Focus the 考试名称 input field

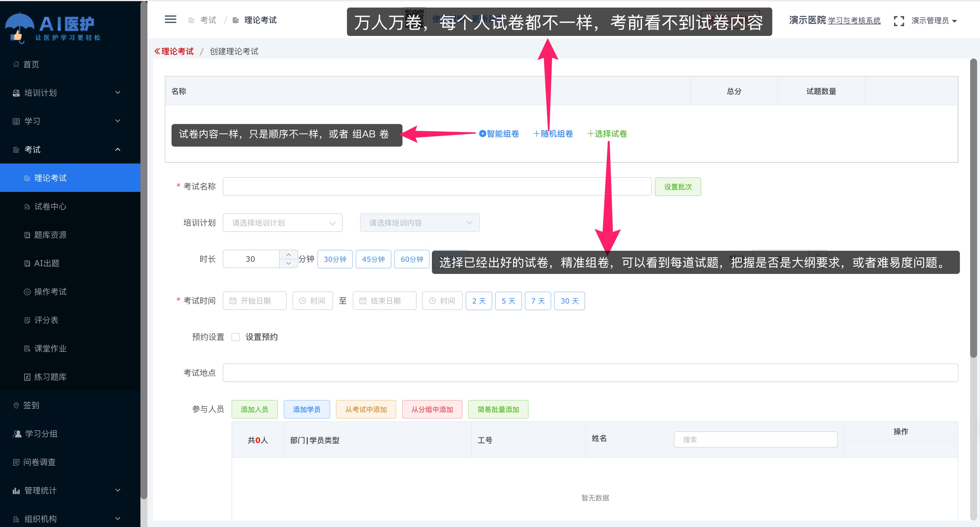tap(437, 186)
